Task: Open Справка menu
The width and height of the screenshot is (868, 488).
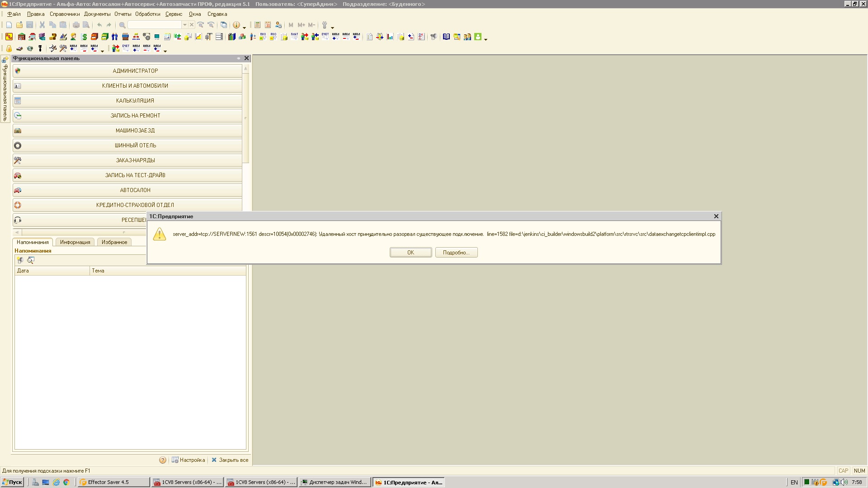Action: pos(217,14)
